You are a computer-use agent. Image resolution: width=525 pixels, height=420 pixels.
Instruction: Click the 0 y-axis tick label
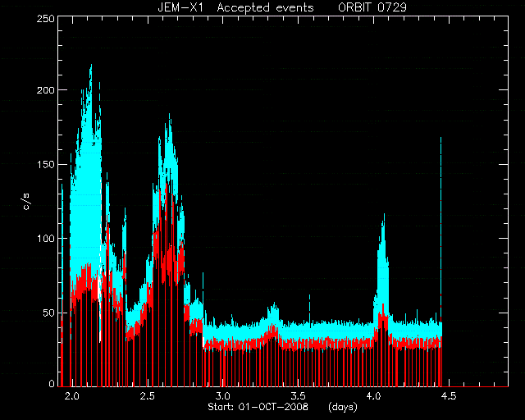tap(52, 384)
